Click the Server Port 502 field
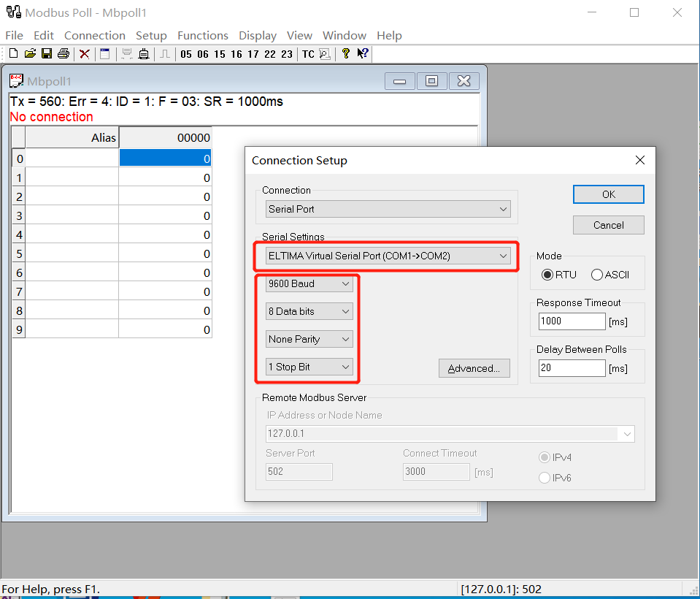 point(299,472)
